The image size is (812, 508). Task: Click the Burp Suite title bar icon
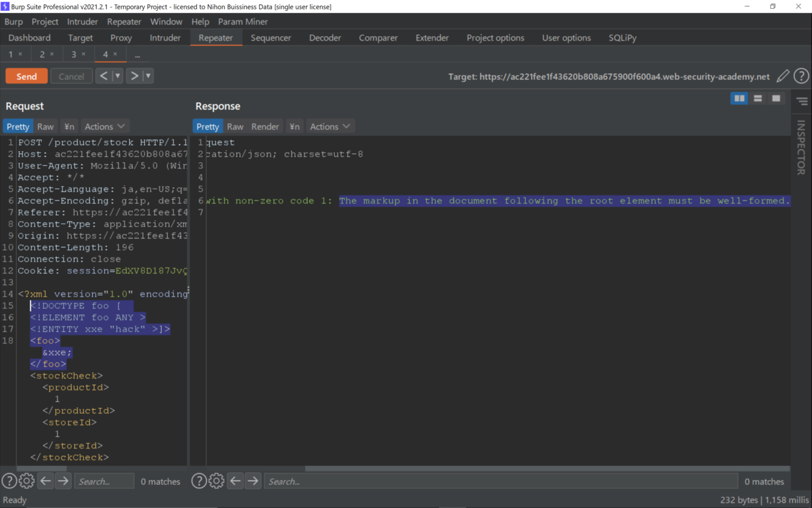6,6
